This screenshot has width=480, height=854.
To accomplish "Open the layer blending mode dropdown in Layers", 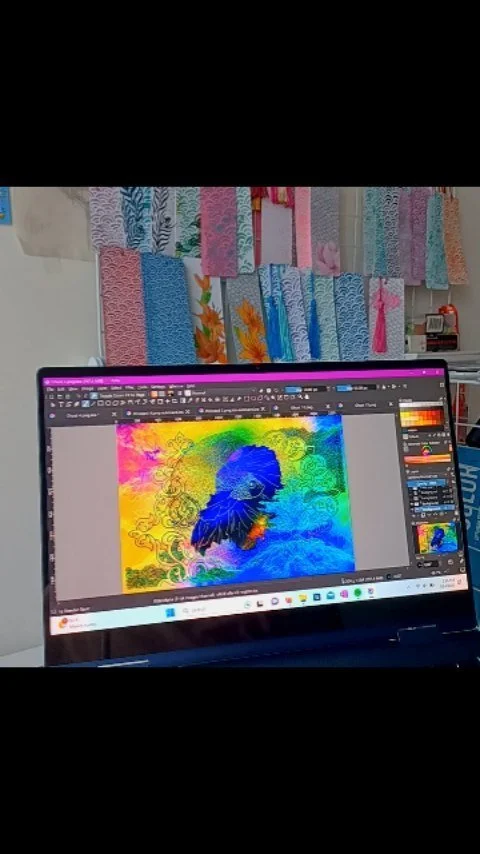I will click(422, 477).
